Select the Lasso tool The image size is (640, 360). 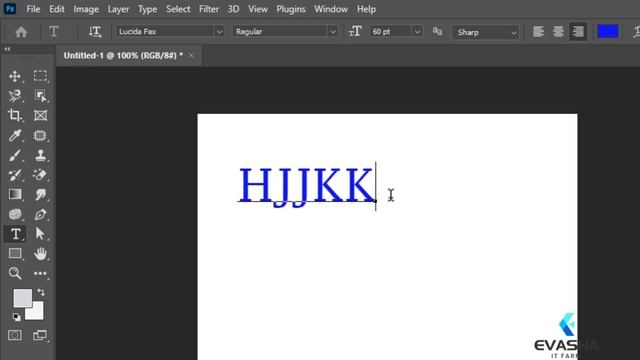pyautogui.click(x=15, y=96)
